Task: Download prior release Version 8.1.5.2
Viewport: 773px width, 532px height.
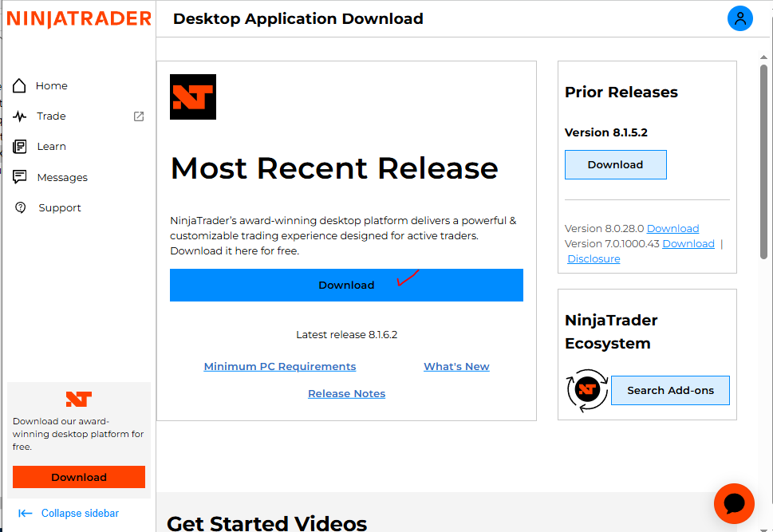Action: click(616, 164)
